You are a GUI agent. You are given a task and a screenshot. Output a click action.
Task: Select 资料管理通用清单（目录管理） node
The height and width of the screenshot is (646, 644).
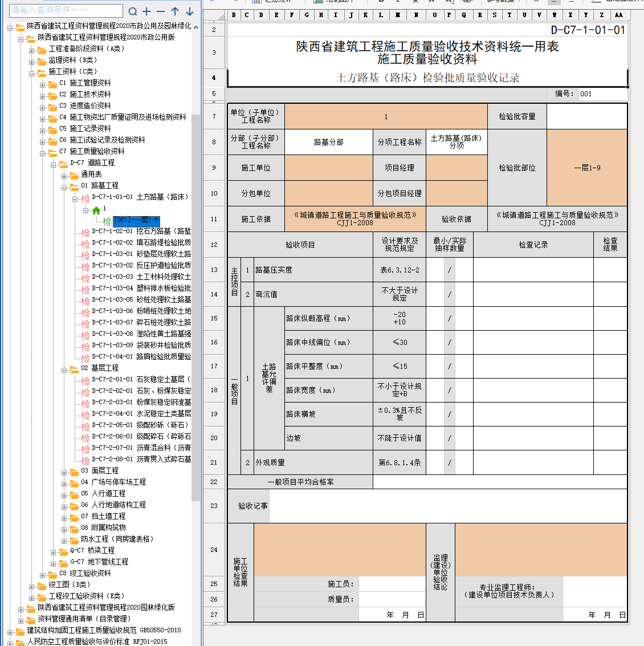84,619
